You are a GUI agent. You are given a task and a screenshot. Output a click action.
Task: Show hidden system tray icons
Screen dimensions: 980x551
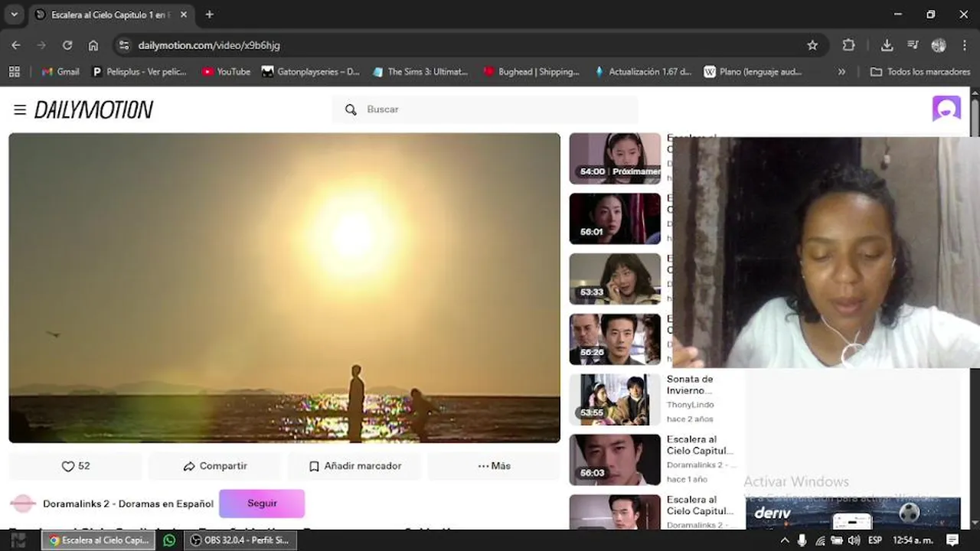click(x=784, y=540)
